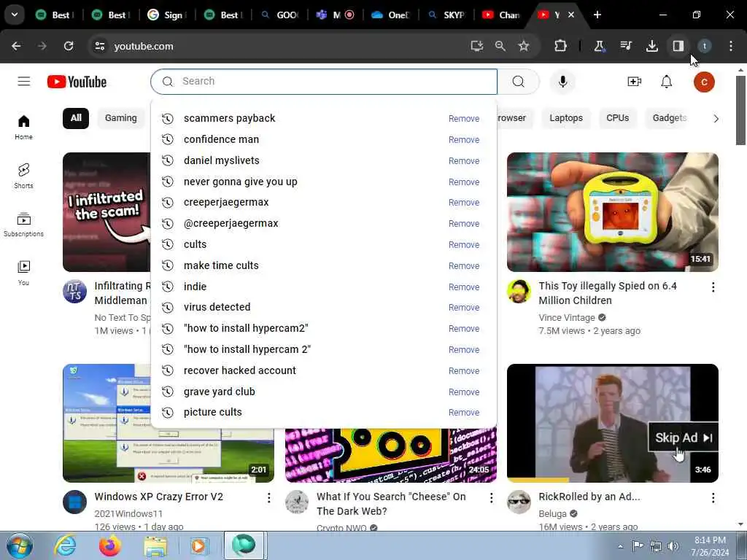
Task: Open Chrome downloads icon
Action: (651, 46)
